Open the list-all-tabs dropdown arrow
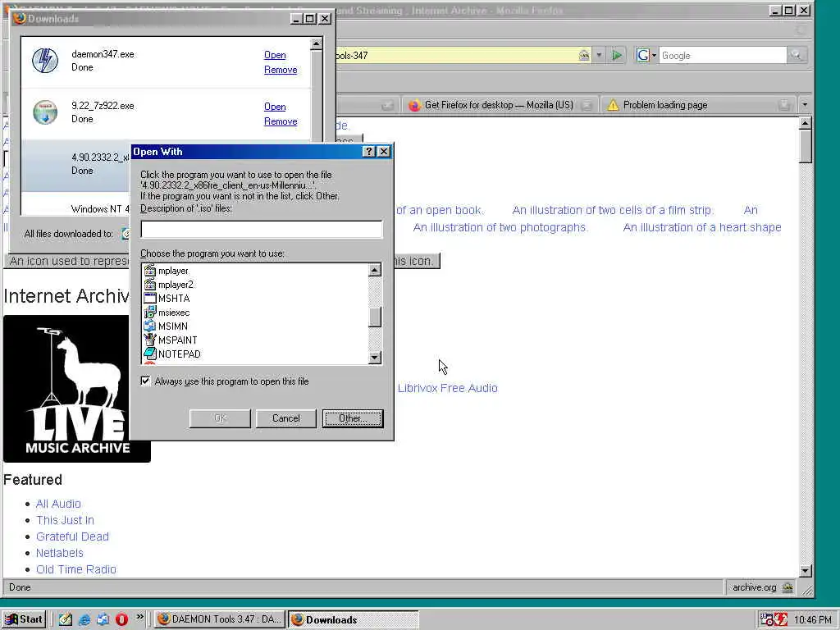The width and height of the screenshot is (840, 630). [805, 105]
